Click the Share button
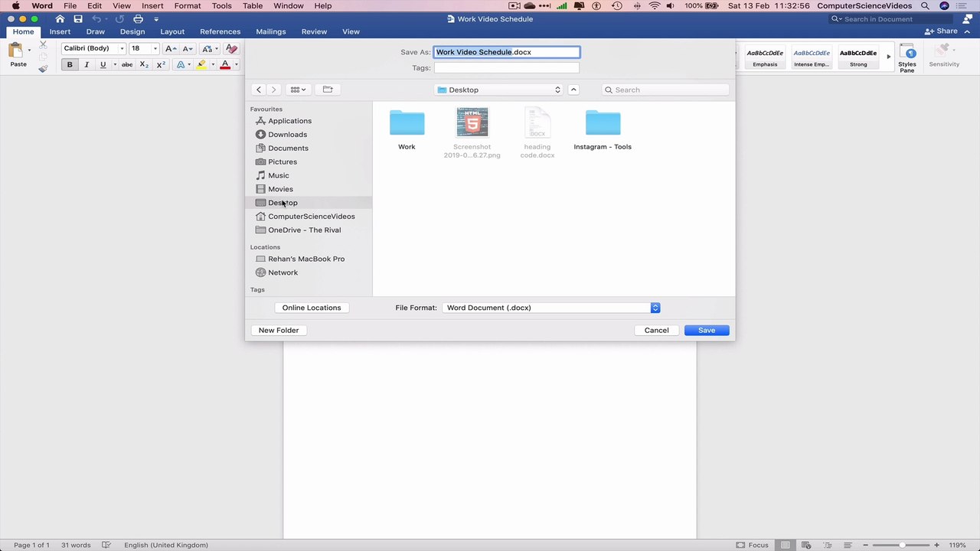This screenshot has width=980, height=551. coord(942,31)
